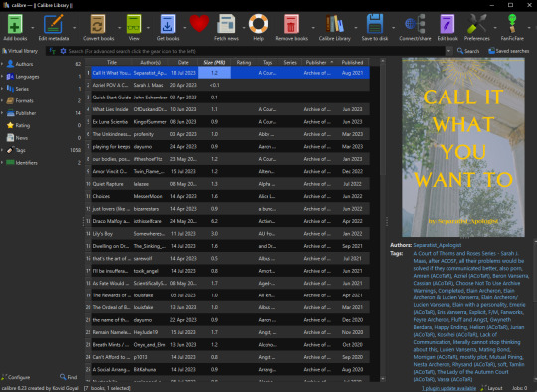Sort by Title column header
Viewport: 537px width, 392px height.
pos(112,62)
